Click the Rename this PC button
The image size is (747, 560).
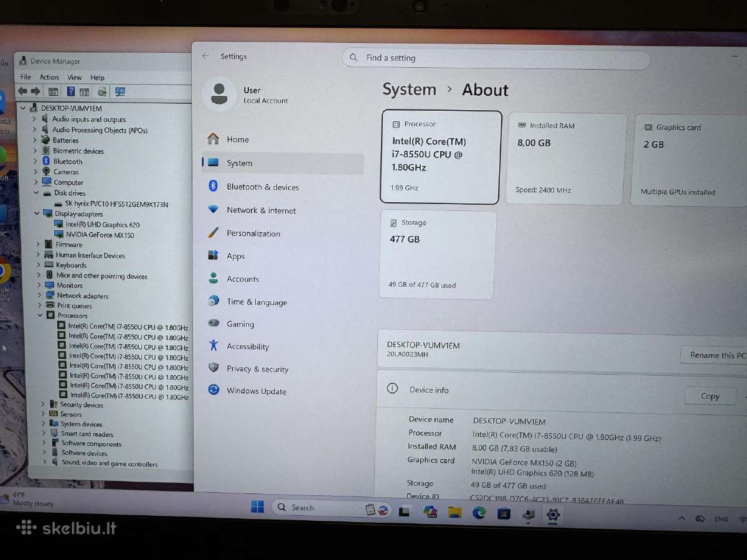click(715, 355)
